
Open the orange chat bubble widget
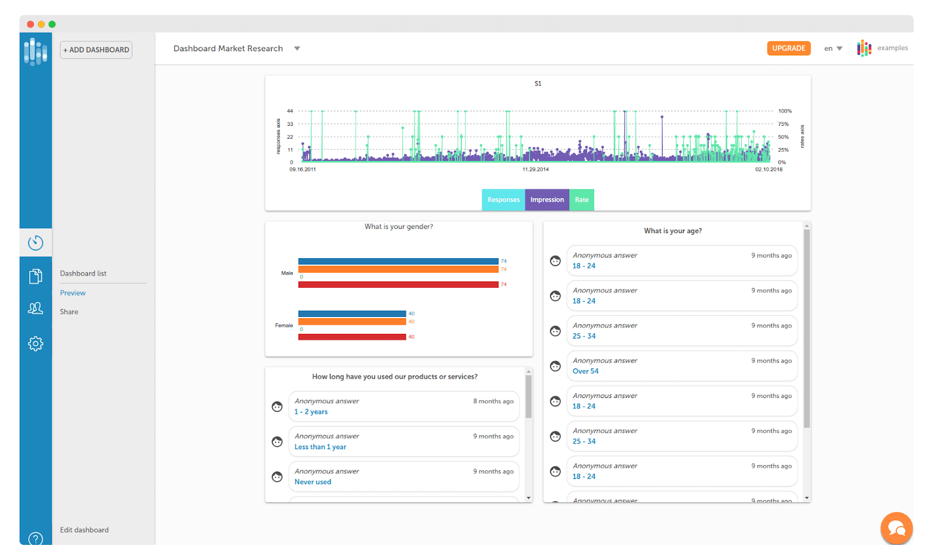896,529
